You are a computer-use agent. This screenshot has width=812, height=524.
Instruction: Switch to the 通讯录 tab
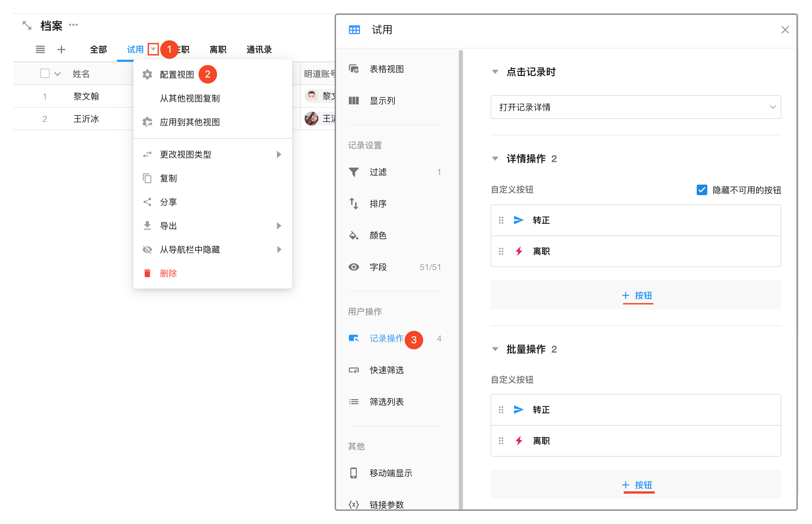tap(259, 50)
